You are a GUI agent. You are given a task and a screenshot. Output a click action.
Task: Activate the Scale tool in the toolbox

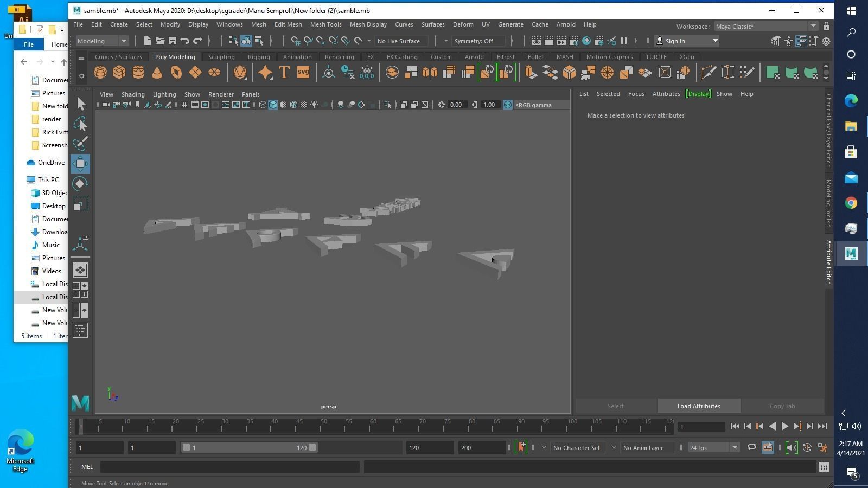tap(80, 204)
